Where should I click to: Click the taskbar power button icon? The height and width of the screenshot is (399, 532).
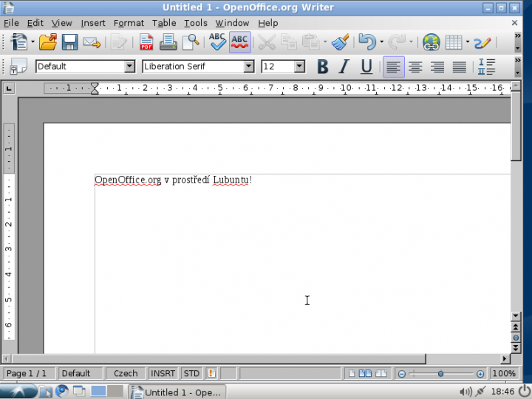coord(525,391)
